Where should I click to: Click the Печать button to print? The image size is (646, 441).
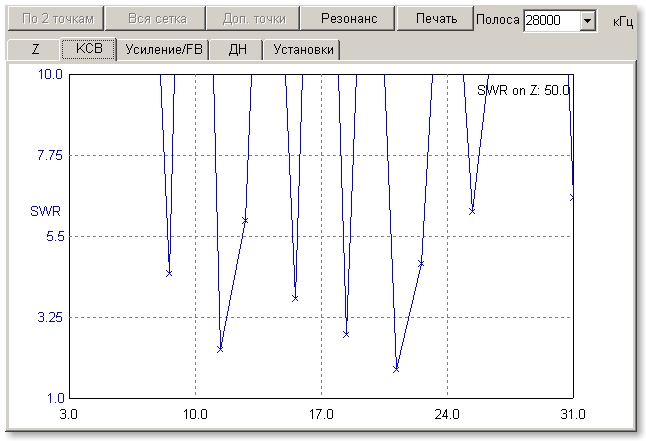(x=435, y=19)
